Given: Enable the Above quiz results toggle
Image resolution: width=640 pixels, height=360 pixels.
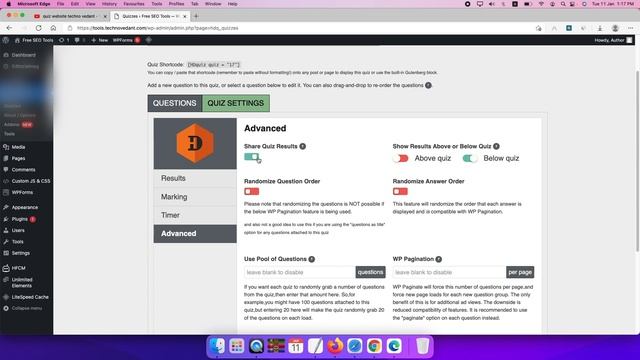Looking at the screenshot, I should click(400, 158).
